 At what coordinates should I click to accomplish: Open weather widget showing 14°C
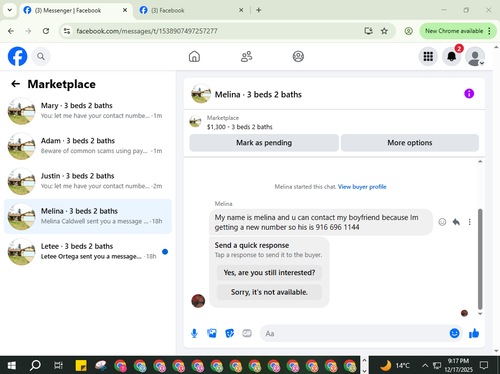pos(395,366)
